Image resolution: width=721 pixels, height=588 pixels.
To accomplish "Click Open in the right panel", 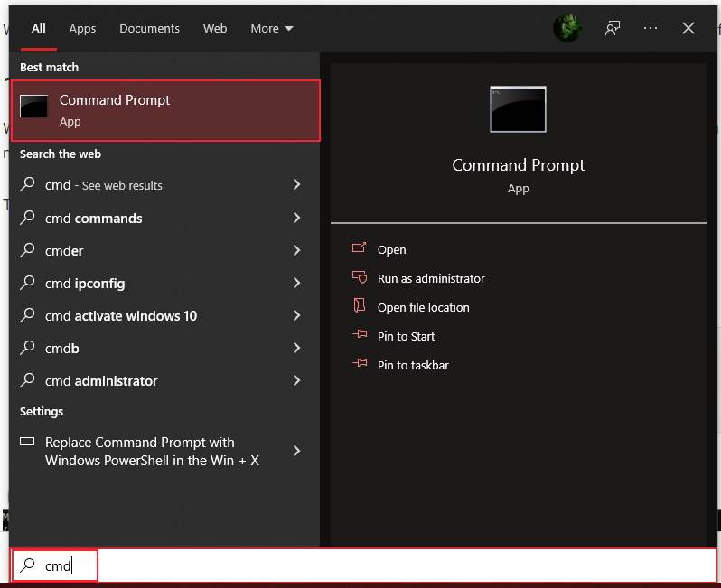I will pos(391,249).
